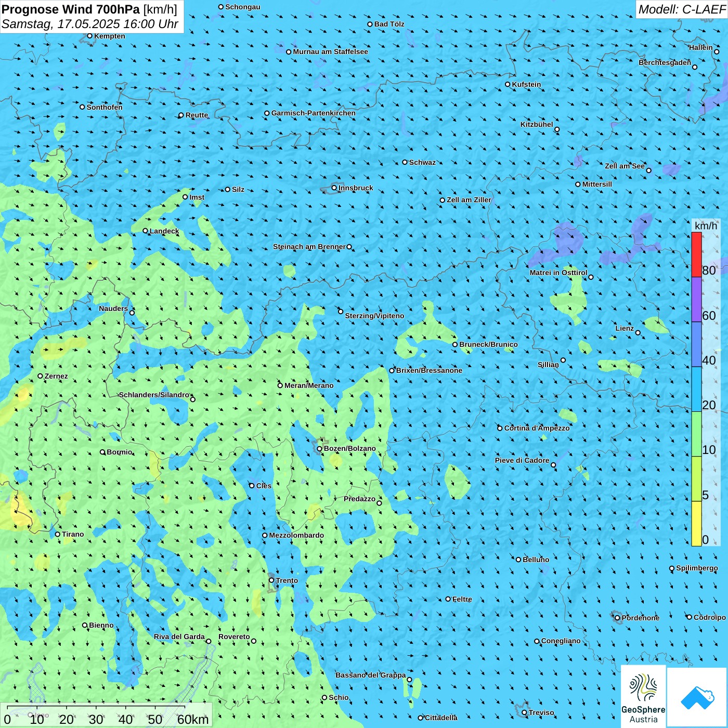
Task: Click the 'Lienz' label
Action: tap(625, 328)
